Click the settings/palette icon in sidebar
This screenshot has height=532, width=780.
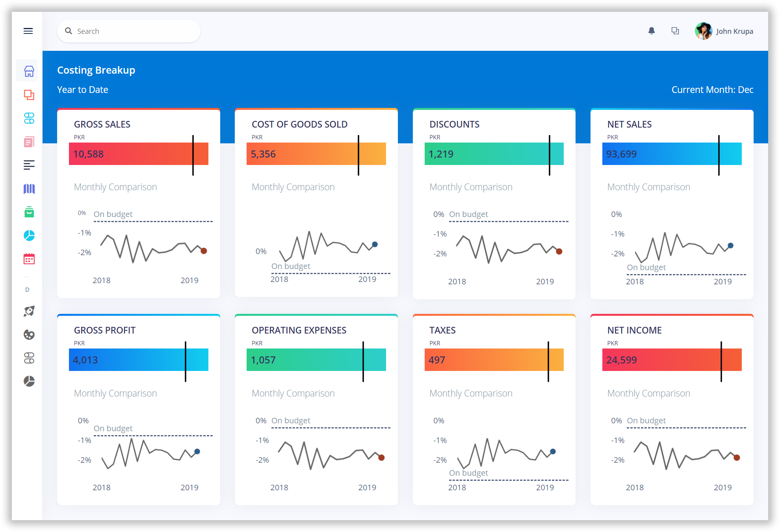(x=28, y=334)
